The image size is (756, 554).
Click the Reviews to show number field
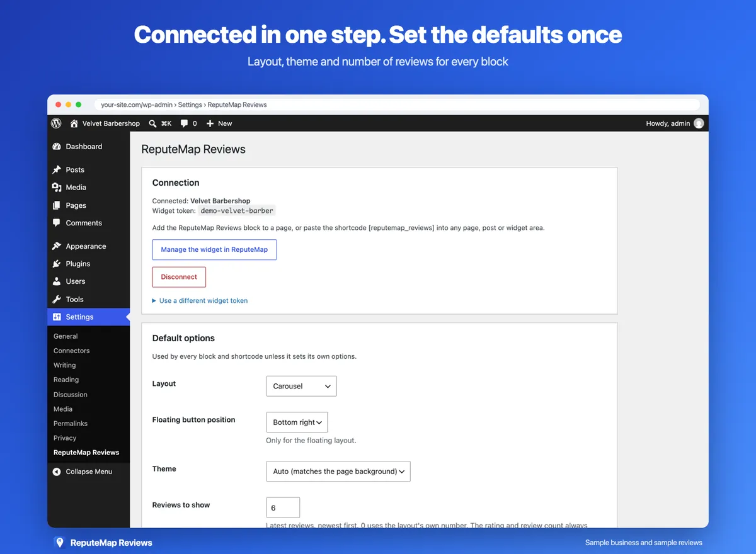(x=283, y=507)
